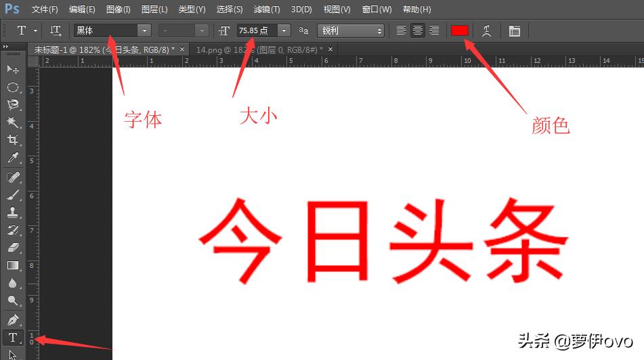Open the 文件(F) menu
Image resolution: width=644 pixels, height=360 pixels.
tap(45, 9)
